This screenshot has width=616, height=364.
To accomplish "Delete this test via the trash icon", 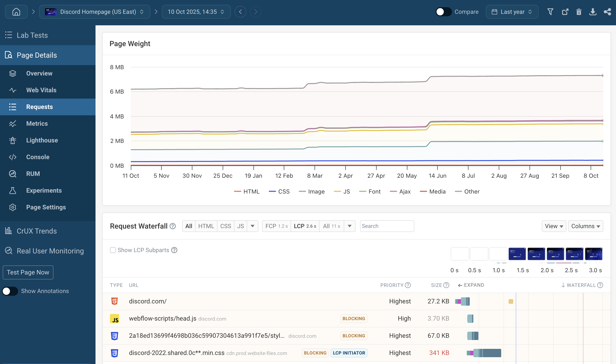I will point(579,12).
